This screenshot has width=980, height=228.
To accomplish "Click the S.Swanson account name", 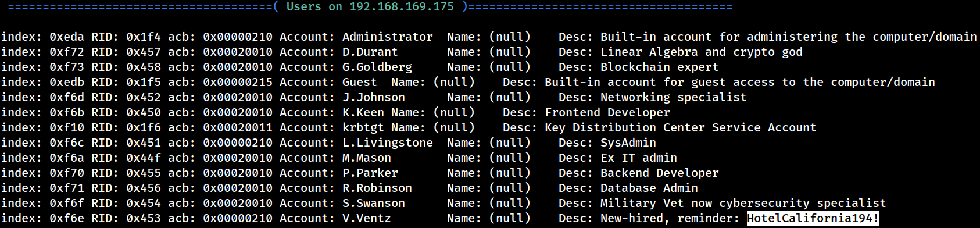I will click(374, 204).
